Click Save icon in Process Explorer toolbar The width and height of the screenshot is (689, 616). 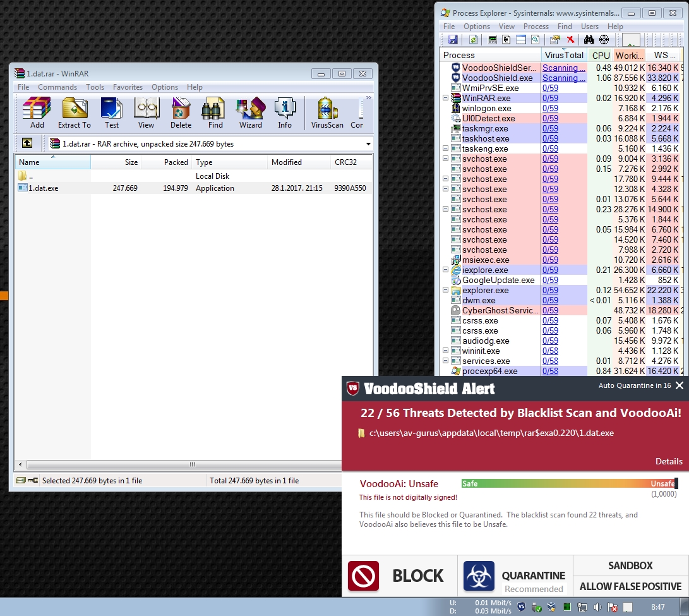coord(453,40)
